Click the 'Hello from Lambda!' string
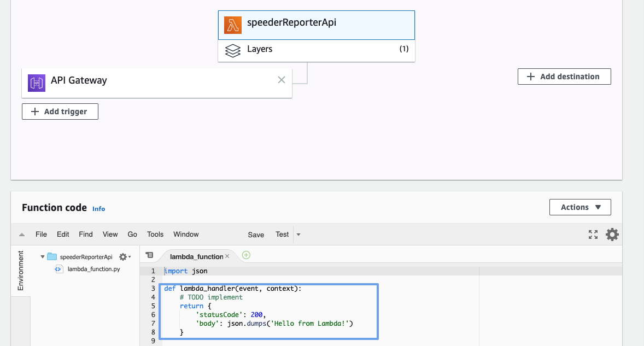 click(310, 324)
